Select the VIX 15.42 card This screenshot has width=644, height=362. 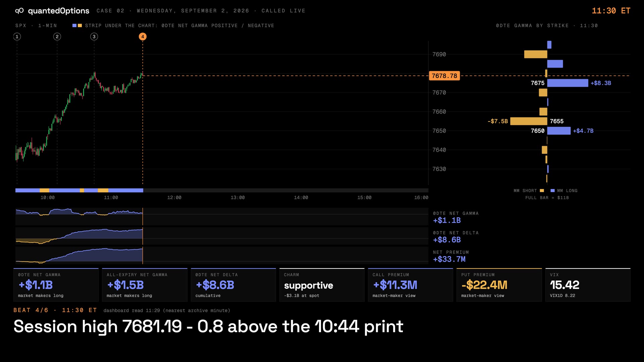(x=588, y=285)
